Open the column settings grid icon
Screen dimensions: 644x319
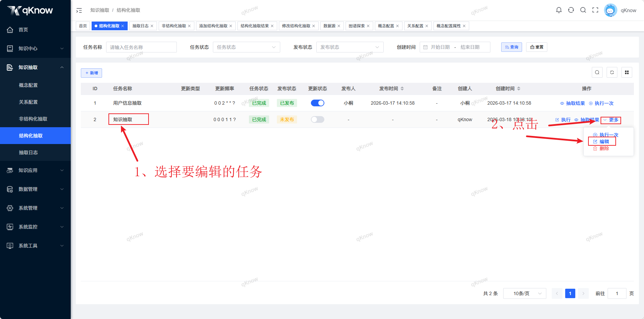(x=627, y=72)
